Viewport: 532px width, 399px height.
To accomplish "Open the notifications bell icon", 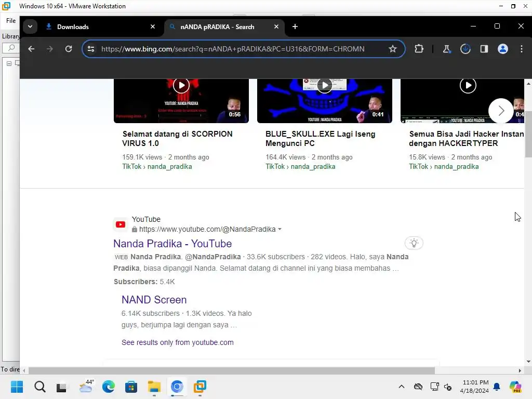I will point(497,387).
